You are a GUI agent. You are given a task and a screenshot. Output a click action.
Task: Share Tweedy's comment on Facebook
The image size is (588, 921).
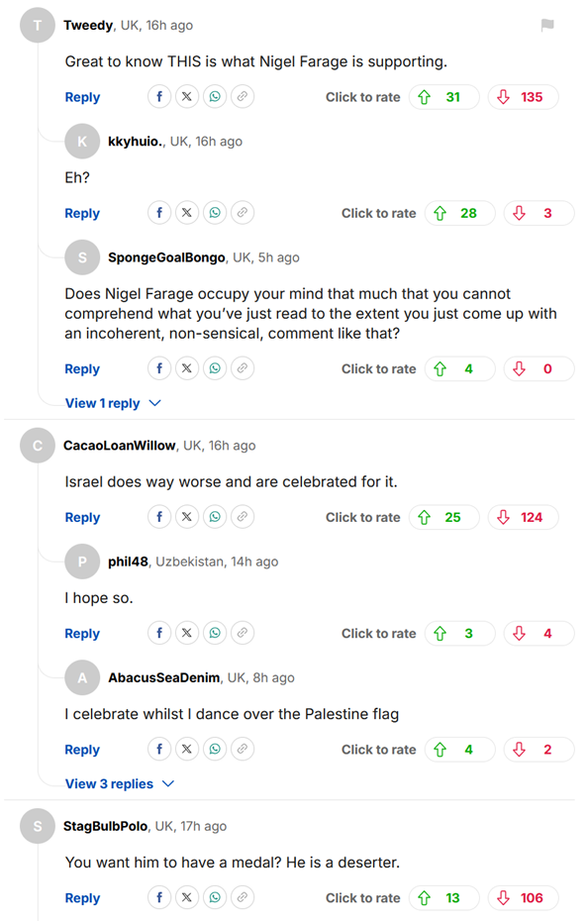point(159,96)
